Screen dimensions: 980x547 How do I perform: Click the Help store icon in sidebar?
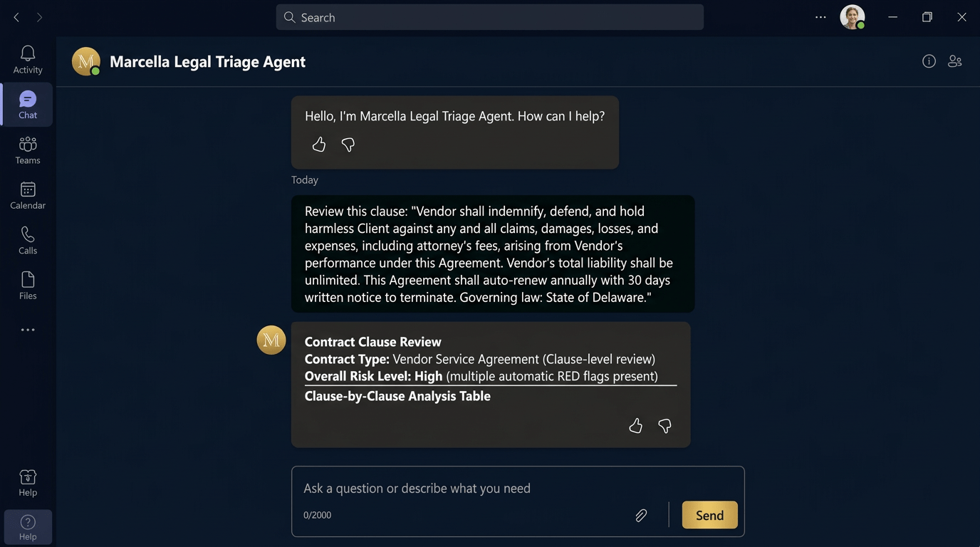[x=28, y=482]
